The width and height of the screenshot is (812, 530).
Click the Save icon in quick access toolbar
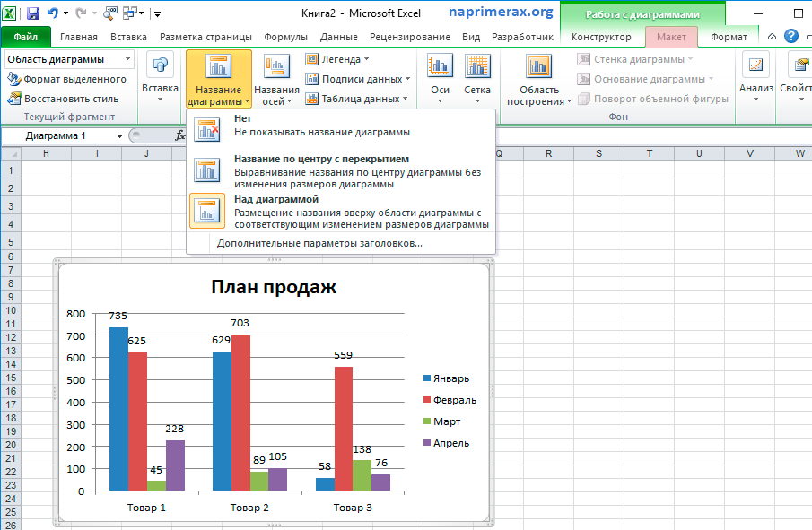[x=33, y=13]
